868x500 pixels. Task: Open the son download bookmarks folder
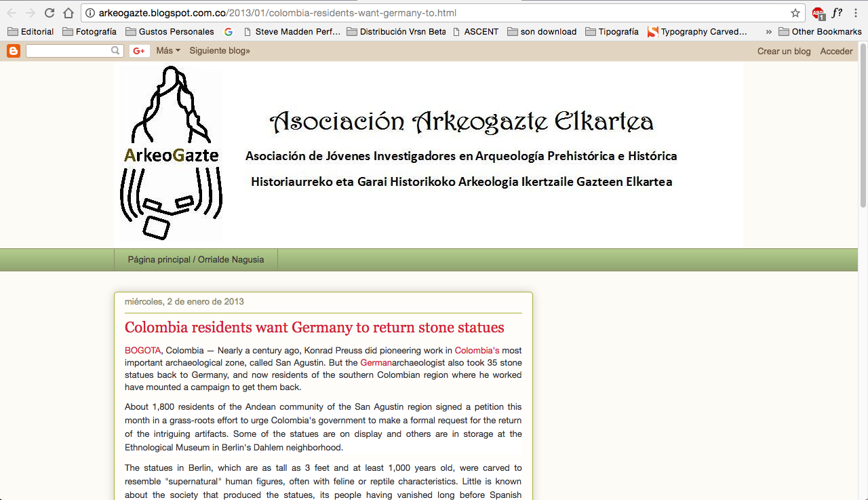pos(542,31)
